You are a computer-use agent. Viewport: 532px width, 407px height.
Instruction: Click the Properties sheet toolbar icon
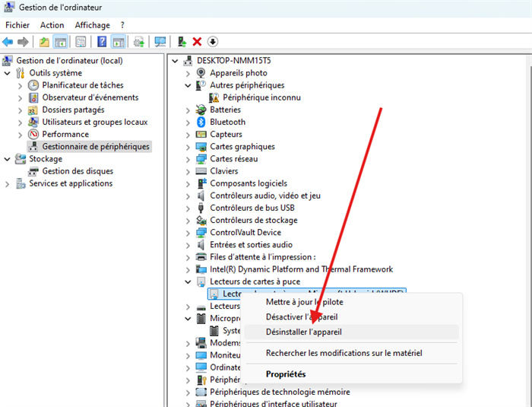click(x=81, y=42)
